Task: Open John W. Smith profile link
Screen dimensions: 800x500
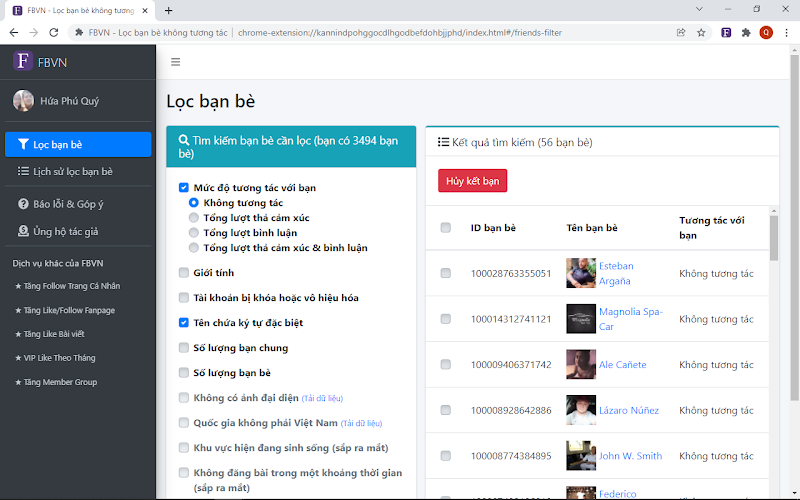Action: pos(630,456)
